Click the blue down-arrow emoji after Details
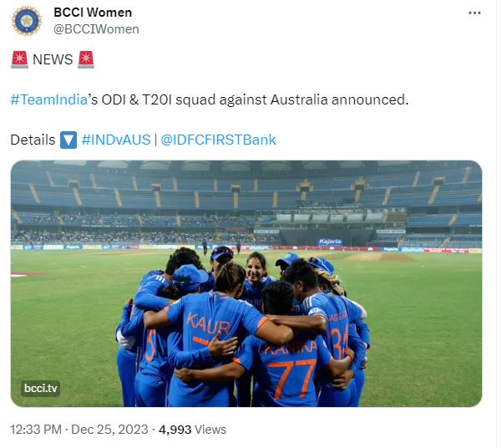This screenshot has width=502, height=448. (x=69, y=140)
